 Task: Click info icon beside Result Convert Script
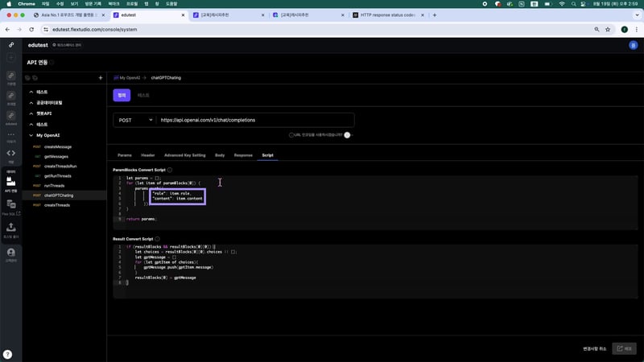tap(158, 239)
